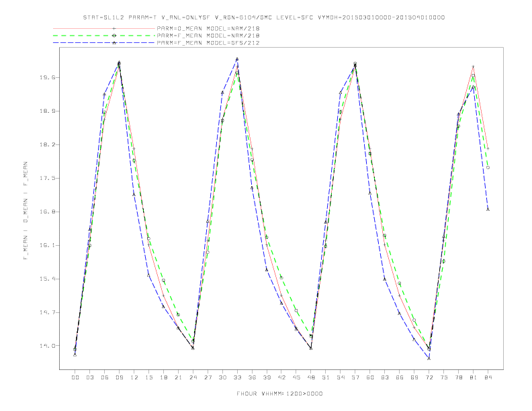Click the green NAM circle marker at hour 84
The height and width of the screenshot is (411, 532).
(488, 167)
